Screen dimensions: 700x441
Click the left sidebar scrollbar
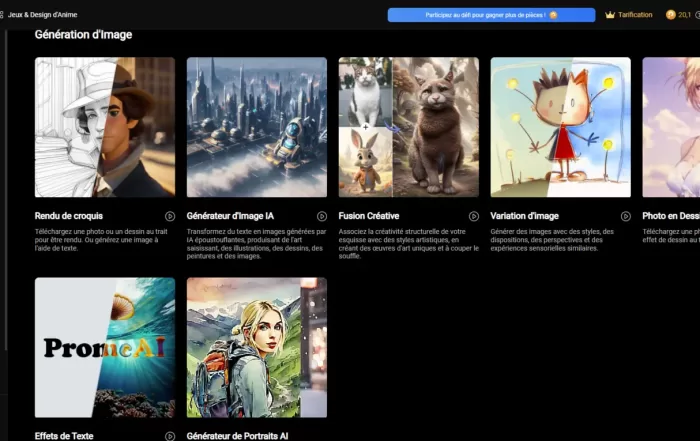(x=6, y=190)
